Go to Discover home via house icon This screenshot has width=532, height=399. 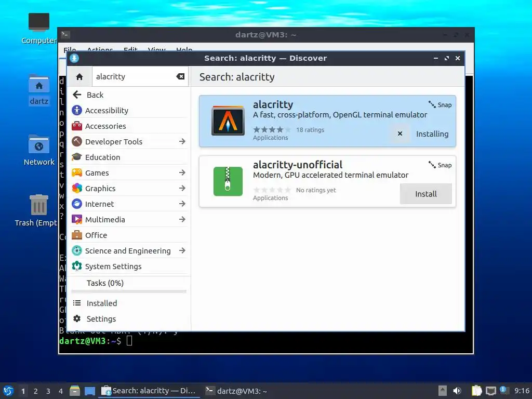[x=79, y=77]
